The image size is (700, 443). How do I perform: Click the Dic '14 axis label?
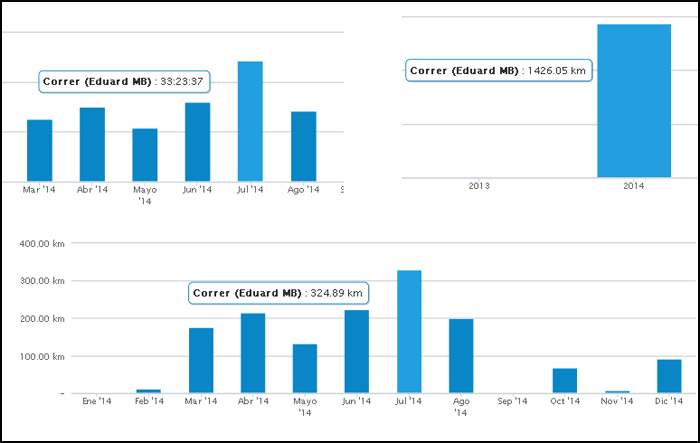669,401
